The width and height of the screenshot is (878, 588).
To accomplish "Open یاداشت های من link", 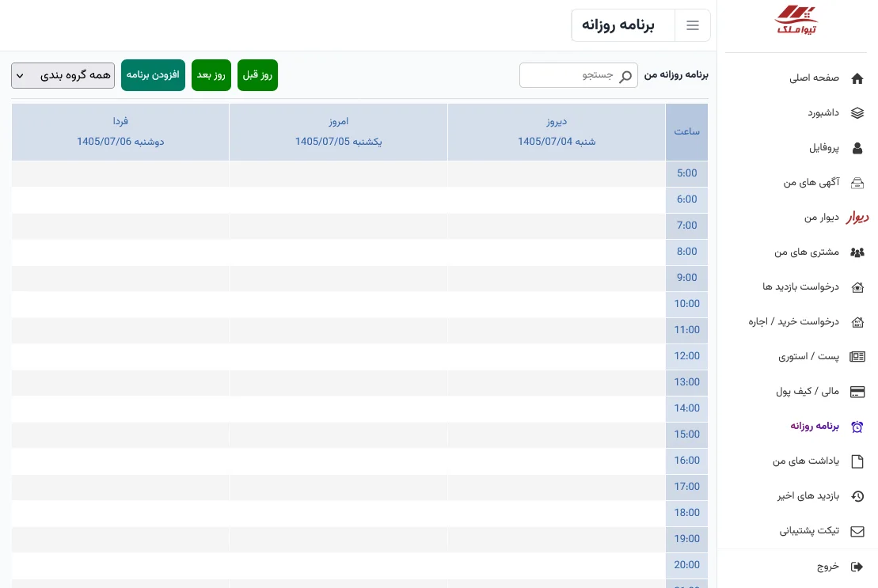I will pyautogui.click(x=806, y=461).
